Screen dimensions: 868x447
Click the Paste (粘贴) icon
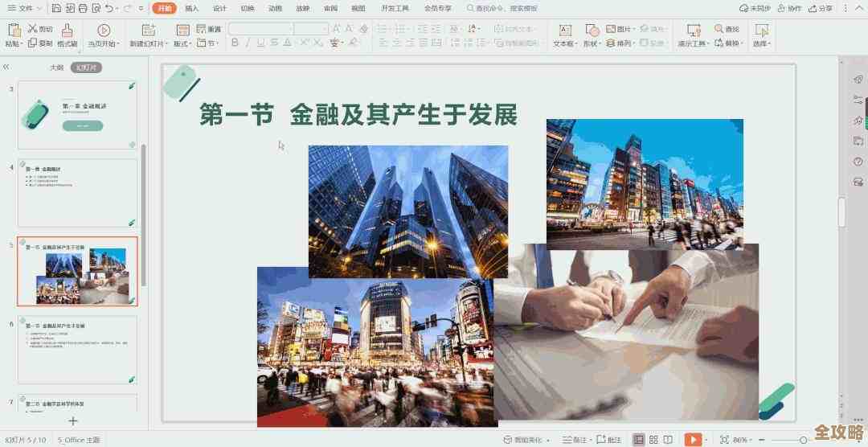14,31
